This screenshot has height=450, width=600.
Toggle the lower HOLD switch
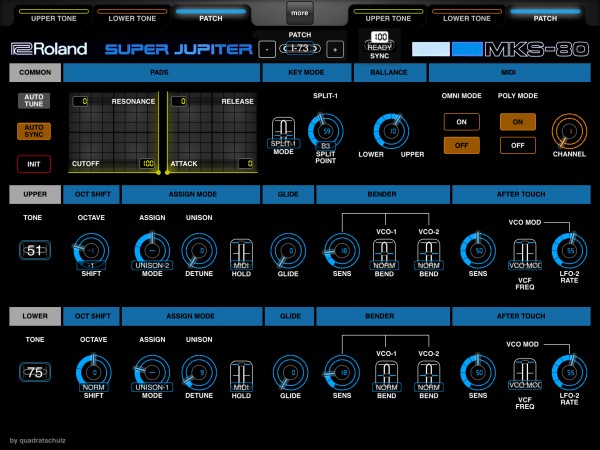tap(241, 376)
